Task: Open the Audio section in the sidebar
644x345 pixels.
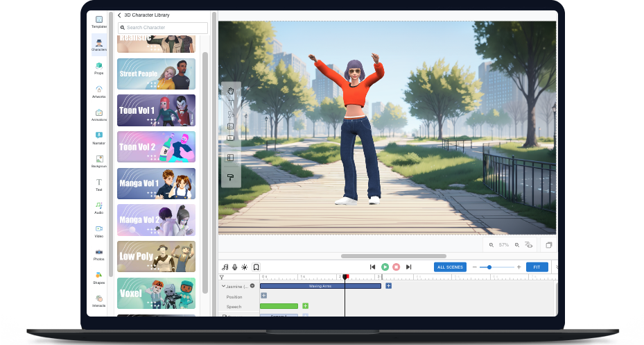Action: point(99,207)
